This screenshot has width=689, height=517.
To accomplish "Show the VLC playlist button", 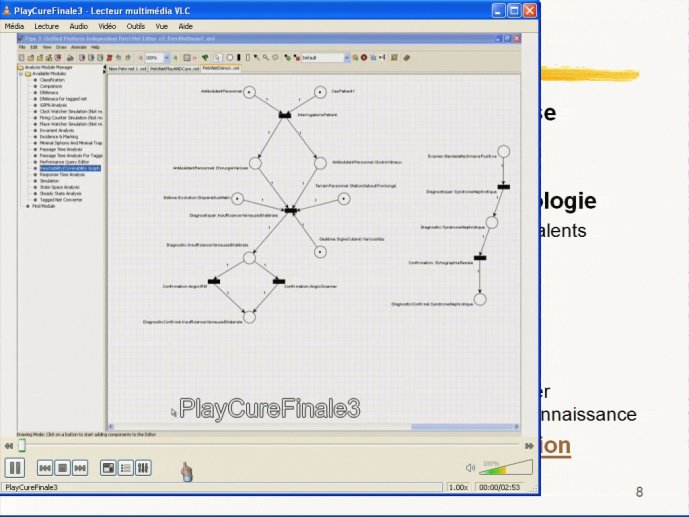I will coord(125,468).
